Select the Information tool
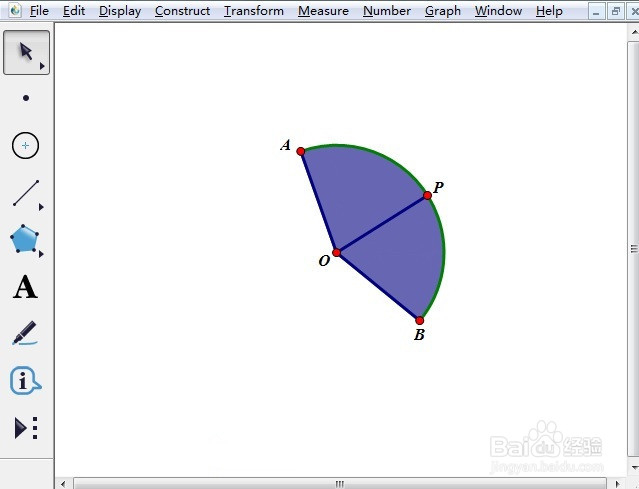Screen dimensions: 639x489 25,381
